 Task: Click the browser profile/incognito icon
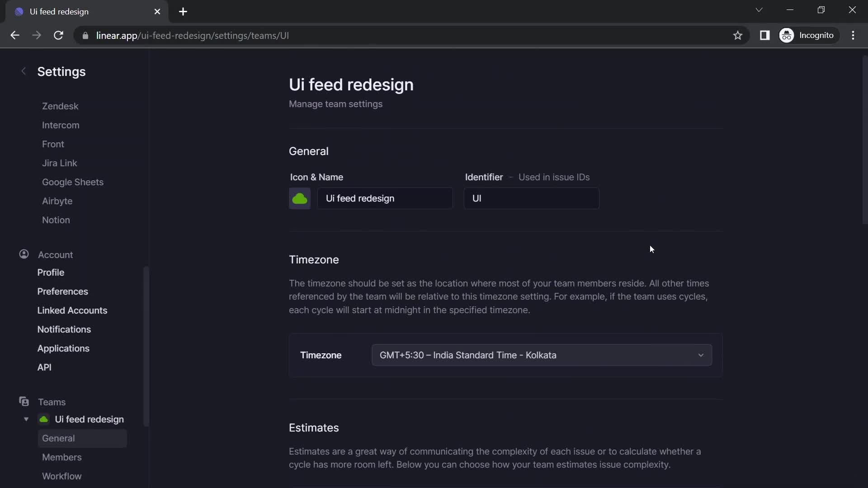point(788,35)
